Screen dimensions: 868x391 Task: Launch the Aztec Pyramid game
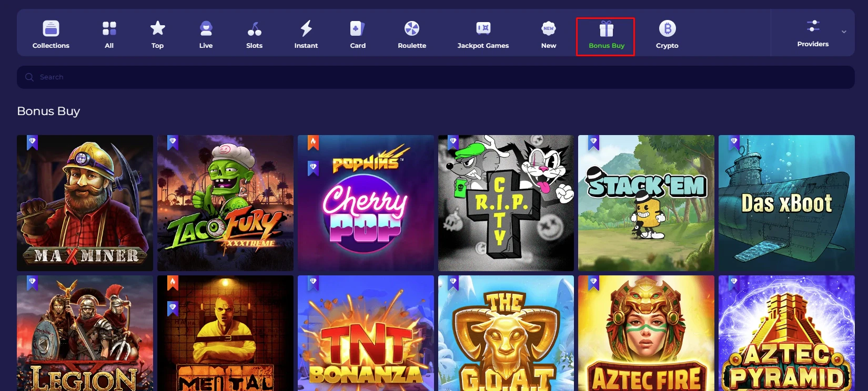point(786,333)
